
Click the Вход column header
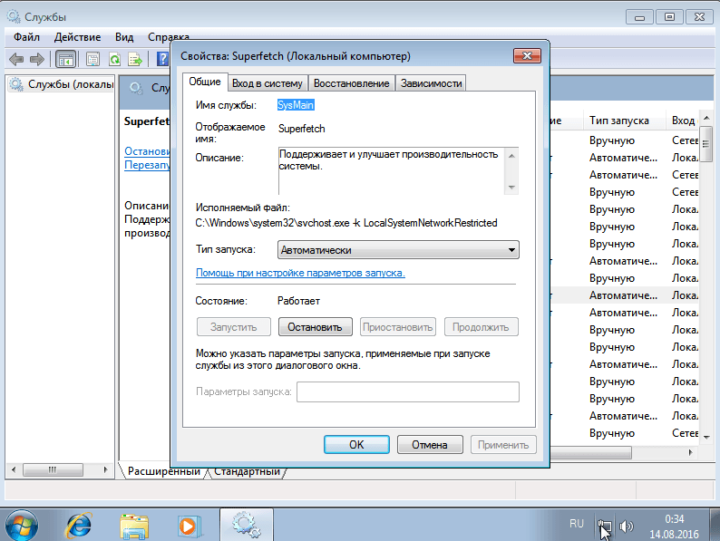(683, 121)
